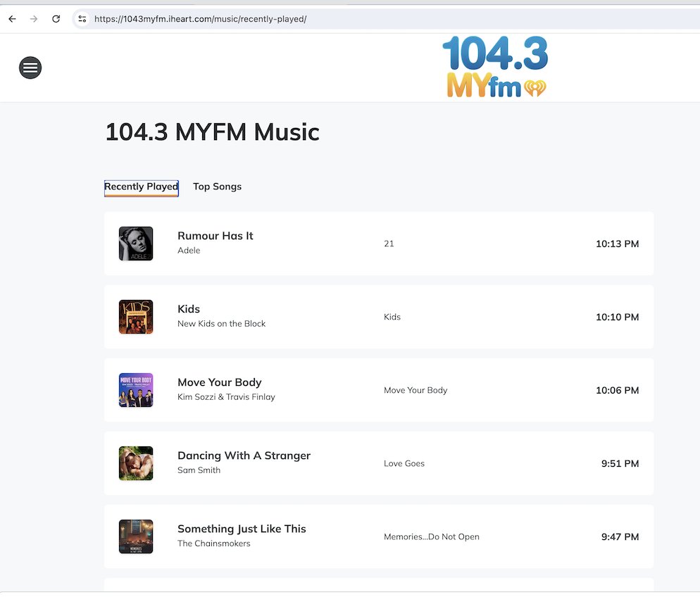Open the song Rumour Has It
Screen dimensions: 700x597
215,236
